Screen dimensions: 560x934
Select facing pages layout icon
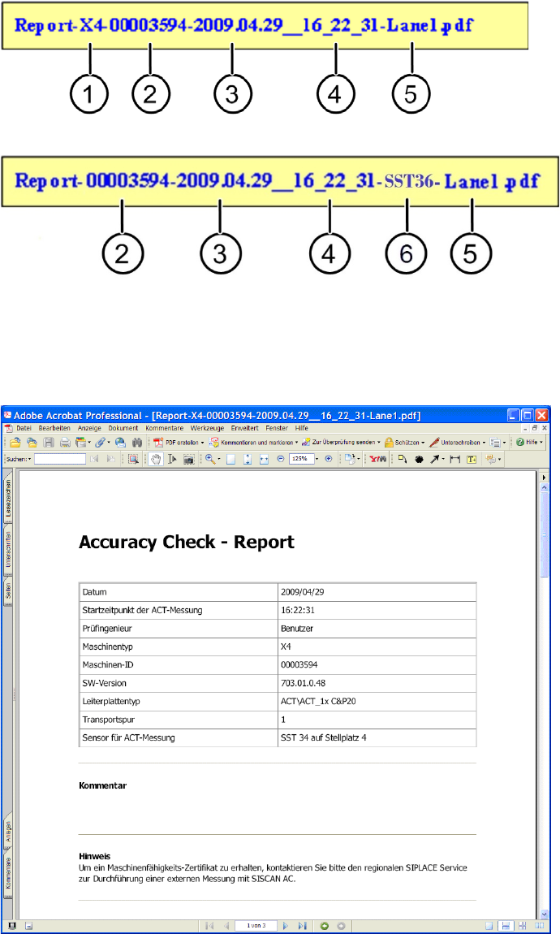tap(540, 926)
